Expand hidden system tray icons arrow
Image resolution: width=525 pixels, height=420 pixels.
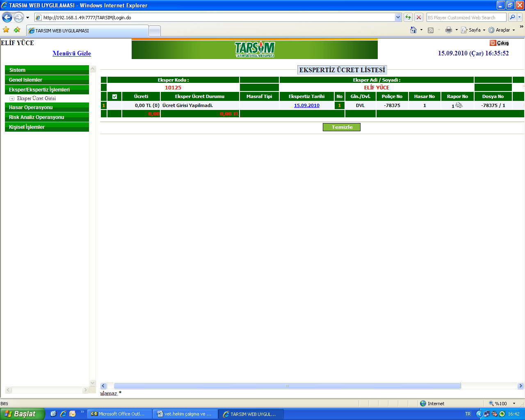[x=479, y=414]
